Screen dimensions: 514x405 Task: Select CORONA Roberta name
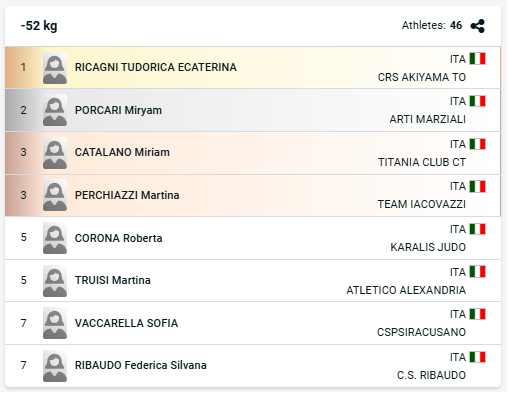coord(118,238)
